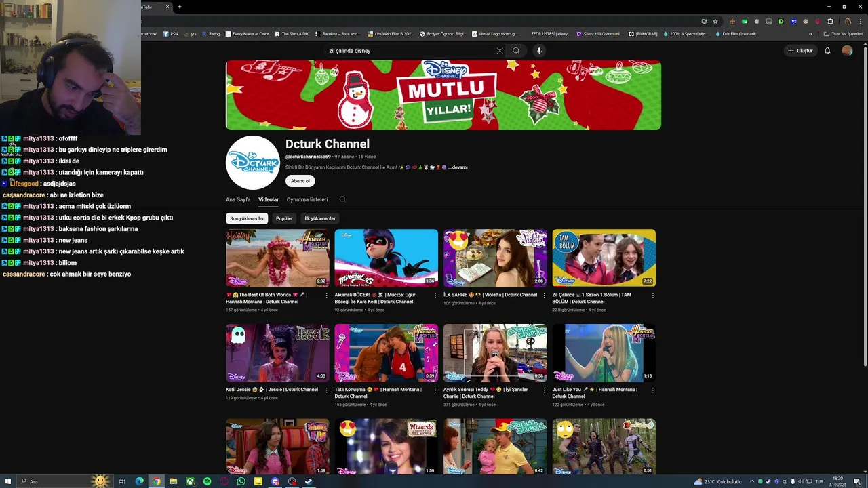868x488 pixels.
Task: Subscribe with the Abone ol button
Action: [300, 181]
